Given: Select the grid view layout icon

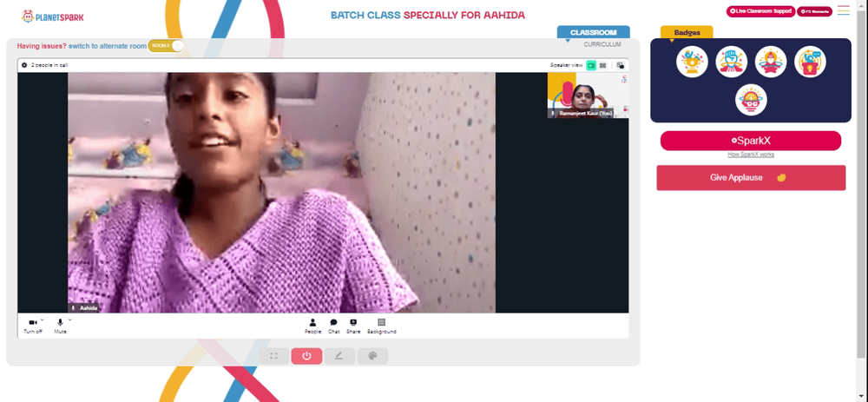Looking at the screenshot, I should 603,65.
